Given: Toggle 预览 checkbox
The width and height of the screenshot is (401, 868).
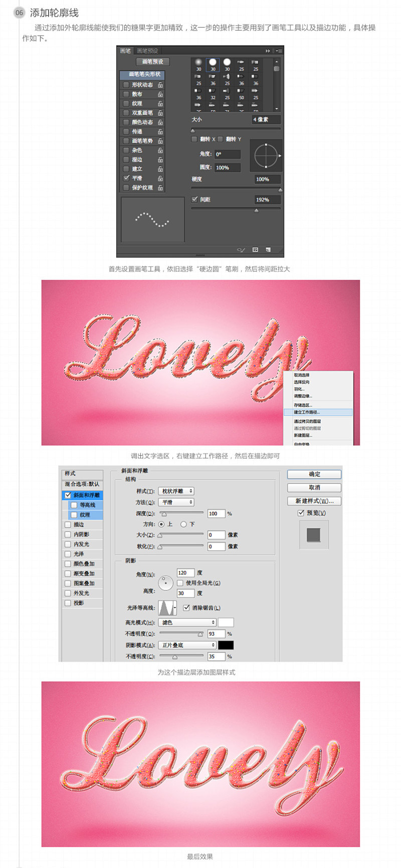Looking at the screenshot, I should pos(301,513).
